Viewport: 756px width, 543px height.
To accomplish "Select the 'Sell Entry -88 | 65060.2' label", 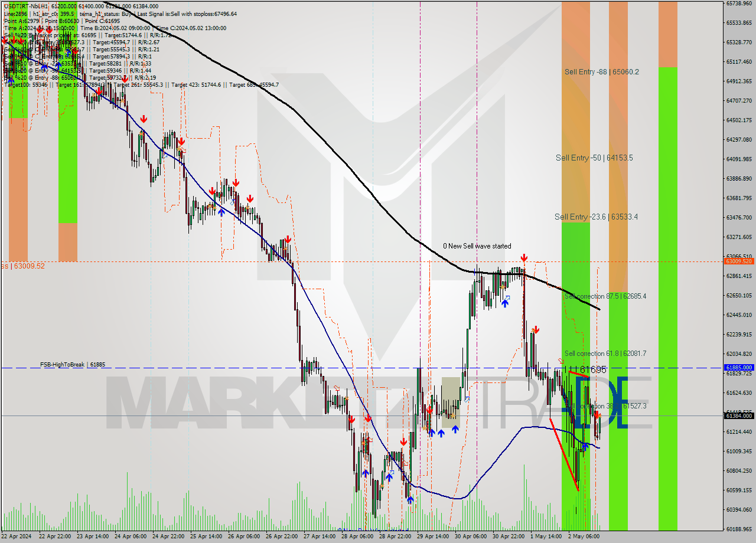I will tap(602, 72).
